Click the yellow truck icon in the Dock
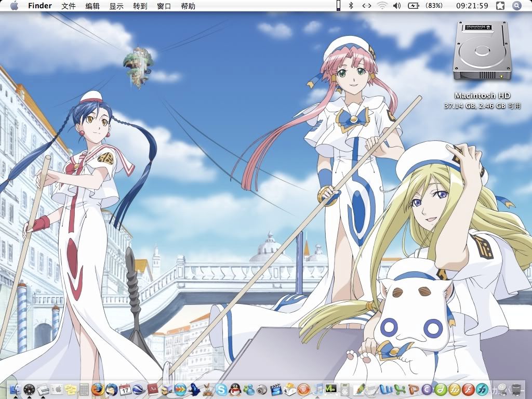This screenshot has height=399, width=532. click(x=166, y=390)
